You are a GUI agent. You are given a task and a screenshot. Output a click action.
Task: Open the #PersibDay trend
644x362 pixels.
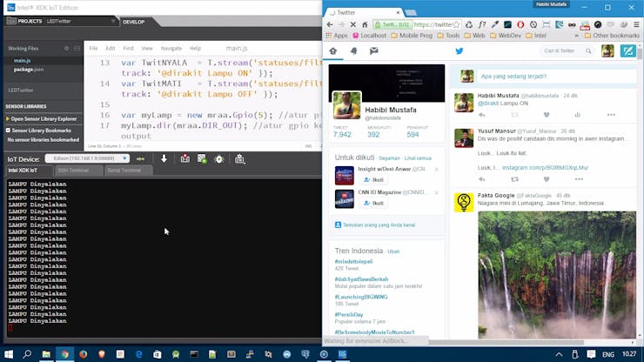coord(349,315)
